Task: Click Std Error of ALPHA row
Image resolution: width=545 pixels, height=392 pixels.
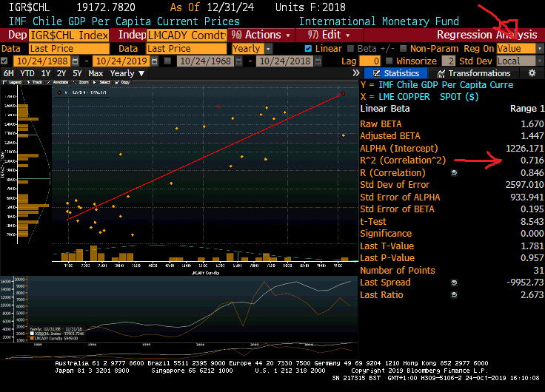Action: pyautogui.click(x=452, y=197)
